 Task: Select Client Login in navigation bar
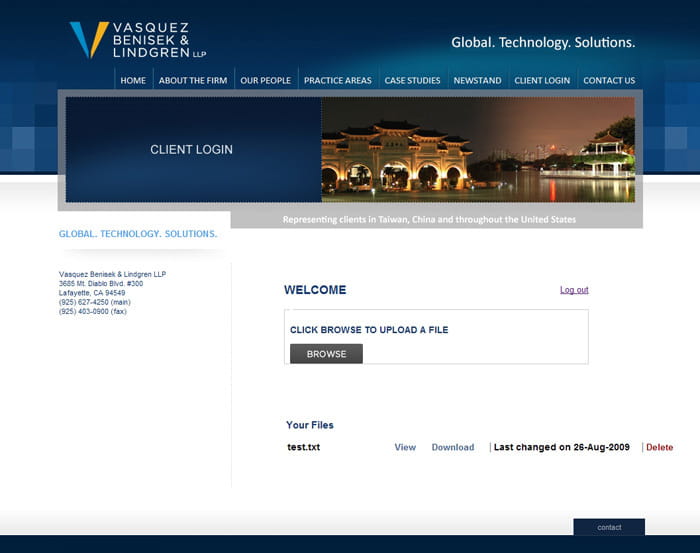tap(542, 80)
